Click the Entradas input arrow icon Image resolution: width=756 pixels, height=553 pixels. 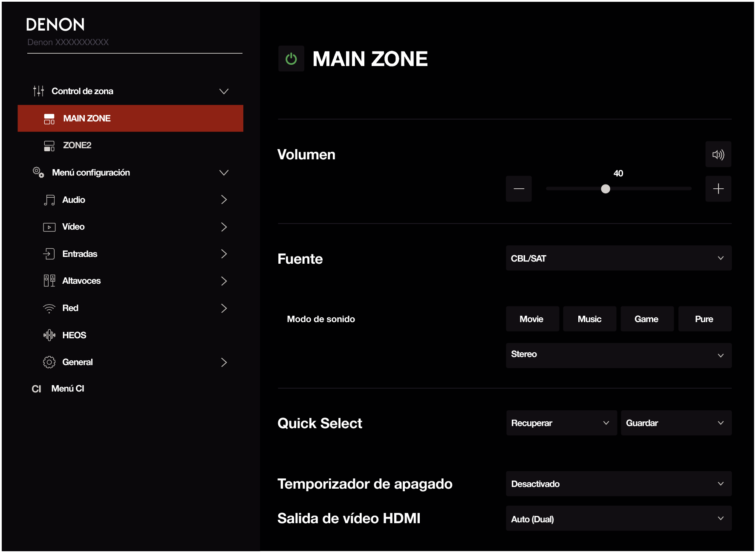click(x=49, y=254)
